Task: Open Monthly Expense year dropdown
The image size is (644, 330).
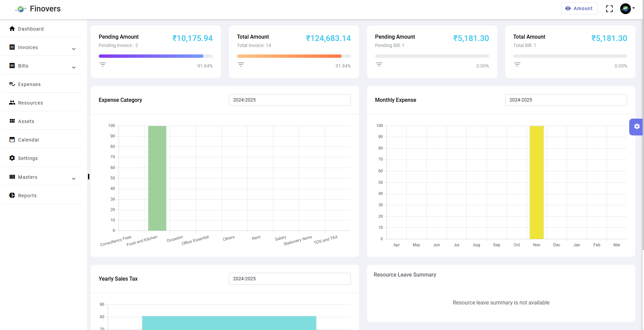Action: pos(566,100)
